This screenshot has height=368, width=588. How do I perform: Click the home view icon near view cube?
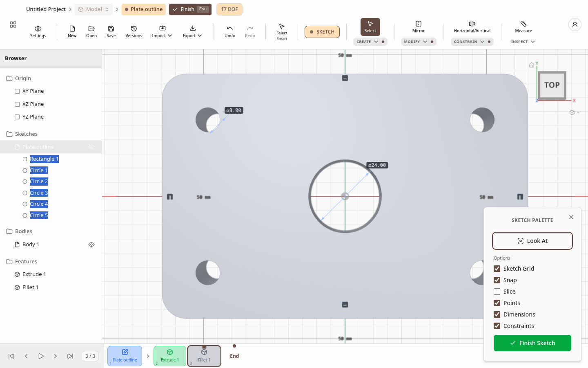532,65
